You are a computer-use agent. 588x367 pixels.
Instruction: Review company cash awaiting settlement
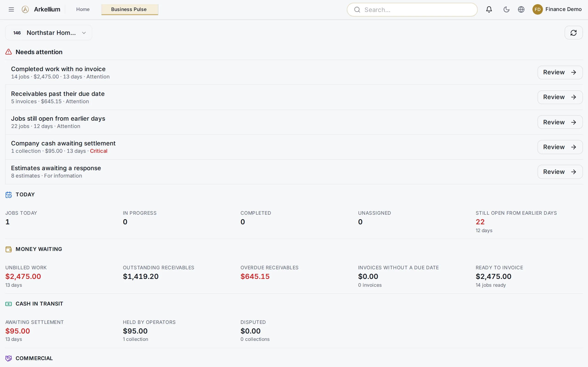tap(560, 147)
